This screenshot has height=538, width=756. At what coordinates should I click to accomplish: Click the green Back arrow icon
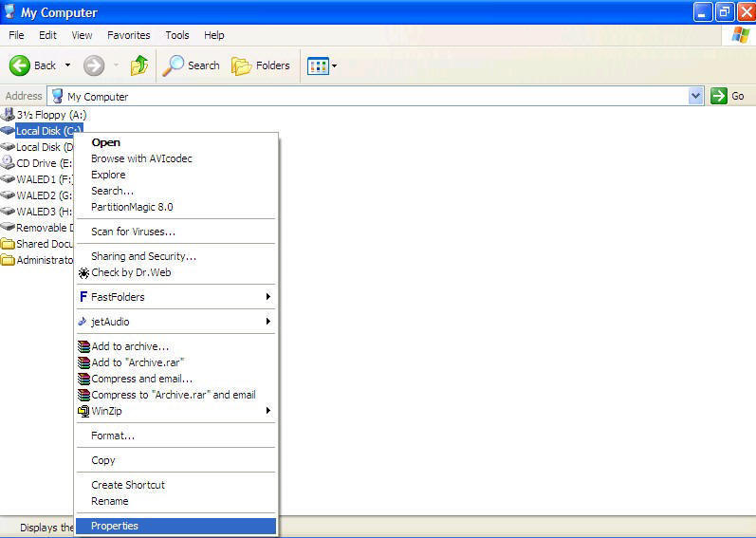(x=20, y=65)
